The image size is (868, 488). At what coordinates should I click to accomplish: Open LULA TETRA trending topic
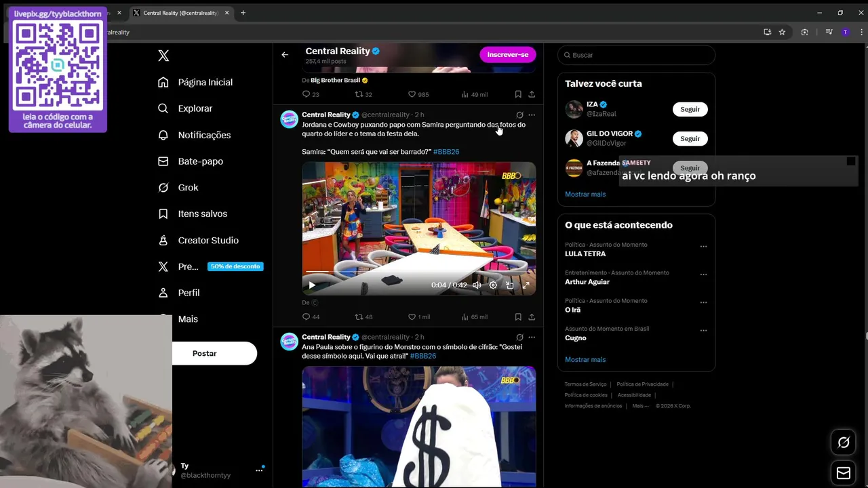(585, 253)
